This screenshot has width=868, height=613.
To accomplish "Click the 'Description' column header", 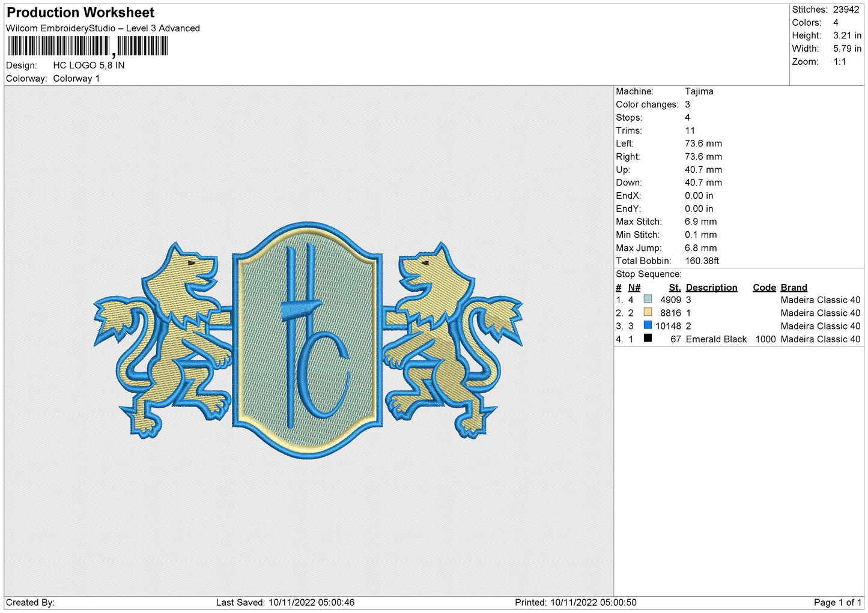I will tap(712, 288).
